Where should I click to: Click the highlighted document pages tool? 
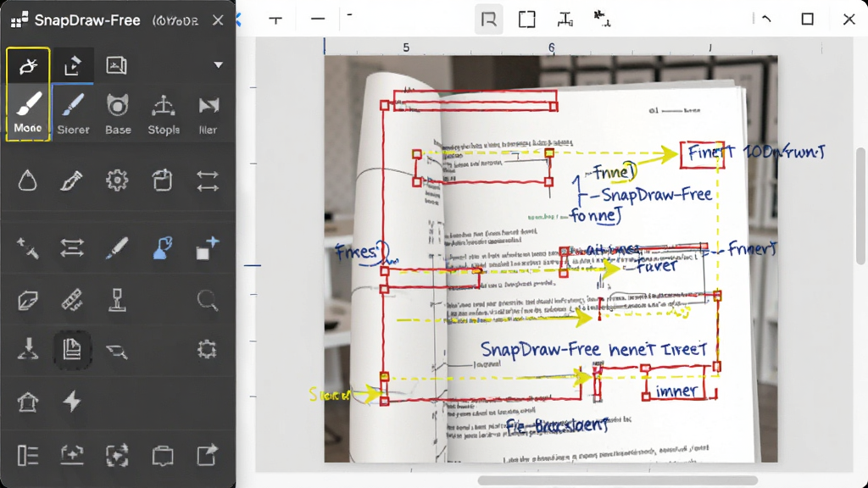click(x=72, y=349)
